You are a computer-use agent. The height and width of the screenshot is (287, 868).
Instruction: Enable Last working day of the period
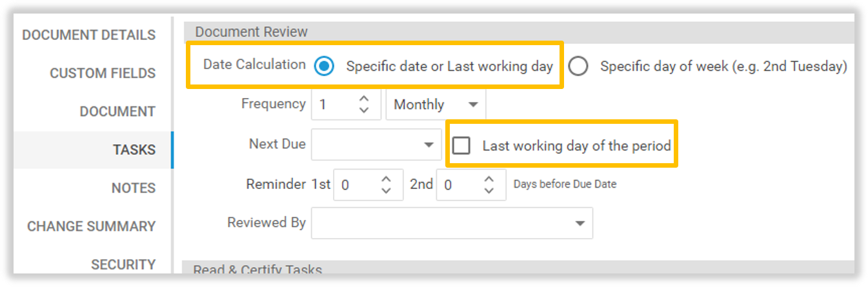(x=461, y=146)
